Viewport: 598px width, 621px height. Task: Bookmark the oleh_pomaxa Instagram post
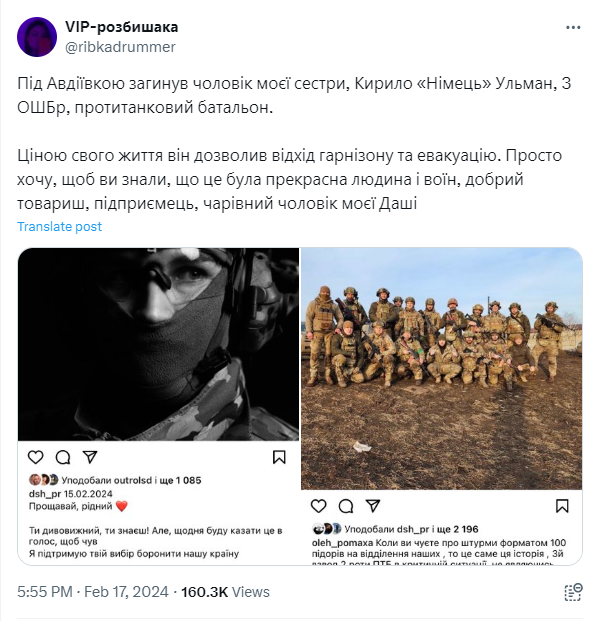[562, 506]
